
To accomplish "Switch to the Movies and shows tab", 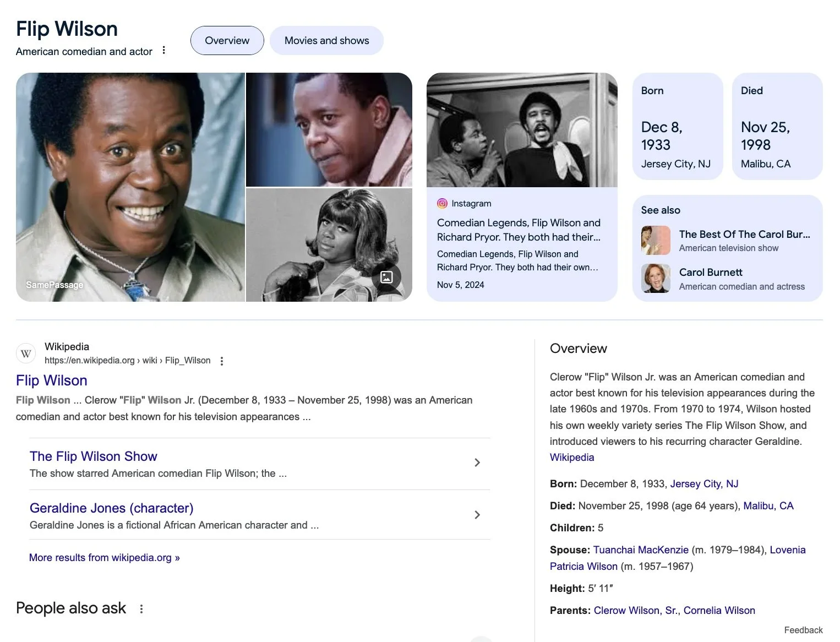I will point(326,40).
